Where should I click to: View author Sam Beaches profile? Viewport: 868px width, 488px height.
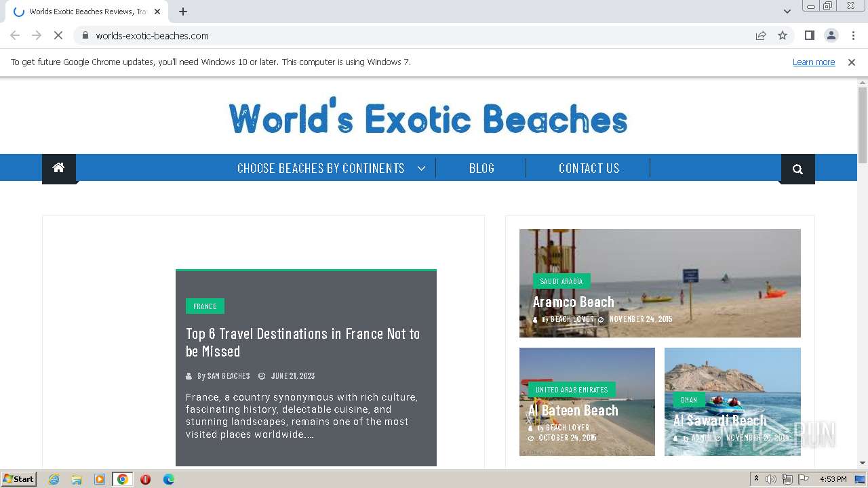click(x=229, y=376)
